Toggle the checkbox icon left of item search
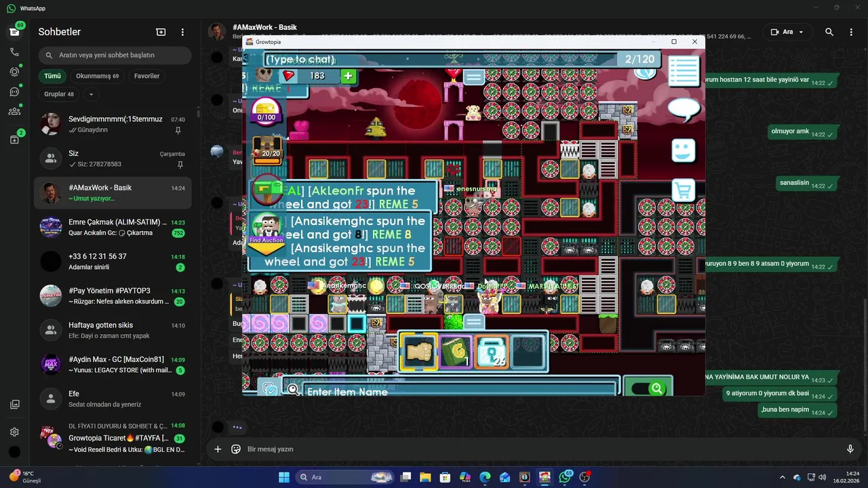Viewport: 868px width, 488px height. point(270,389)
